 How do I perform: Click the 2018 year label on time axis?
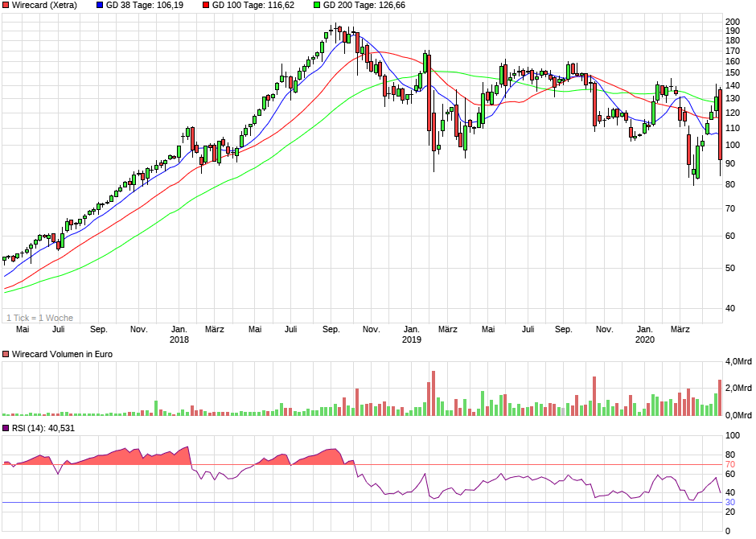pos(179,339)
